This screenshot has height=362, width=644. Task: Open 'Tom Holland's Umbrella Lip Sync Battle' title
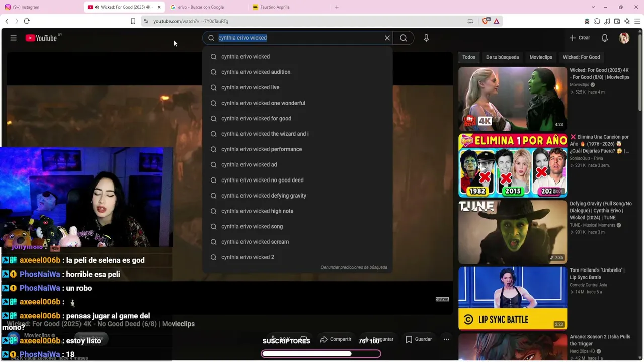click(x=597, y=274)
